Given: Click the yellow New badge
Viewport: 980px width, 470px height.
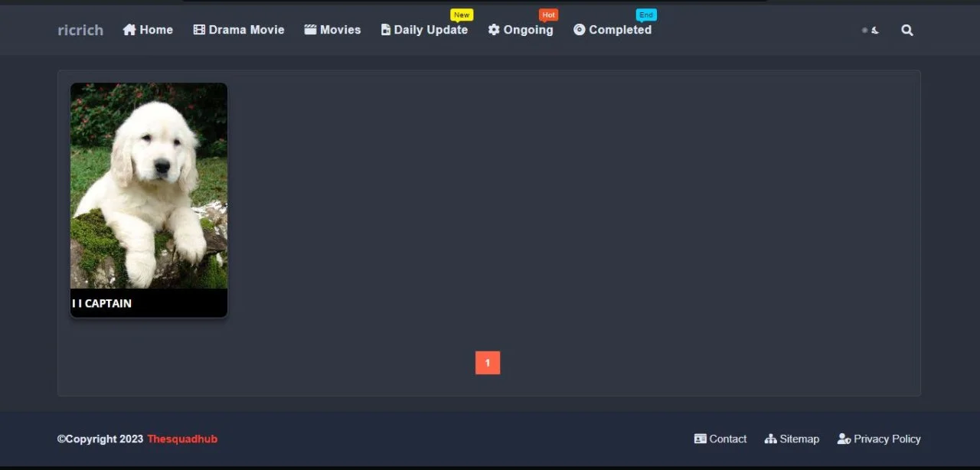Looking at the screenshot, I should [462, 15].
